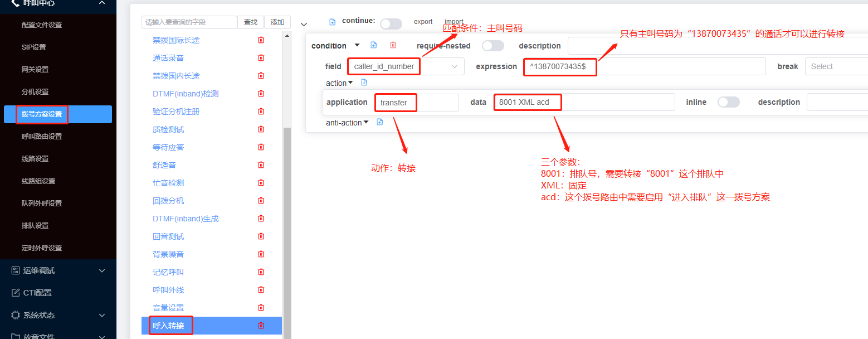
Task: Toggle the continue switch
Action: point(391,24)
